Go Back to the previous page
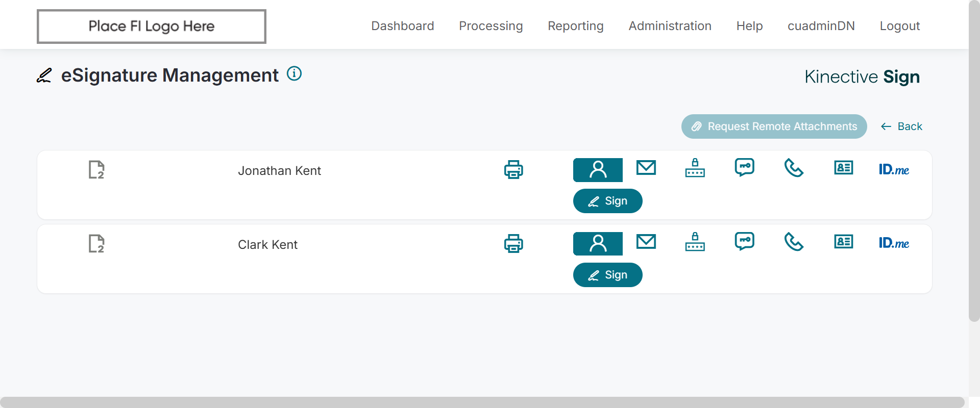This screenshot has width=980, height=408. [902, 126]
